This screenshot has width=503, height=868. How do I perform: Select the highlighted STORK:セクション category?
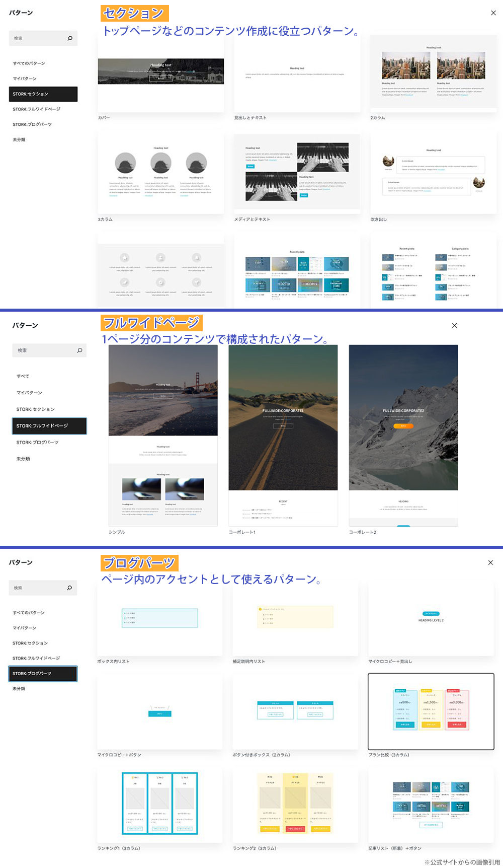coord(43,94)
